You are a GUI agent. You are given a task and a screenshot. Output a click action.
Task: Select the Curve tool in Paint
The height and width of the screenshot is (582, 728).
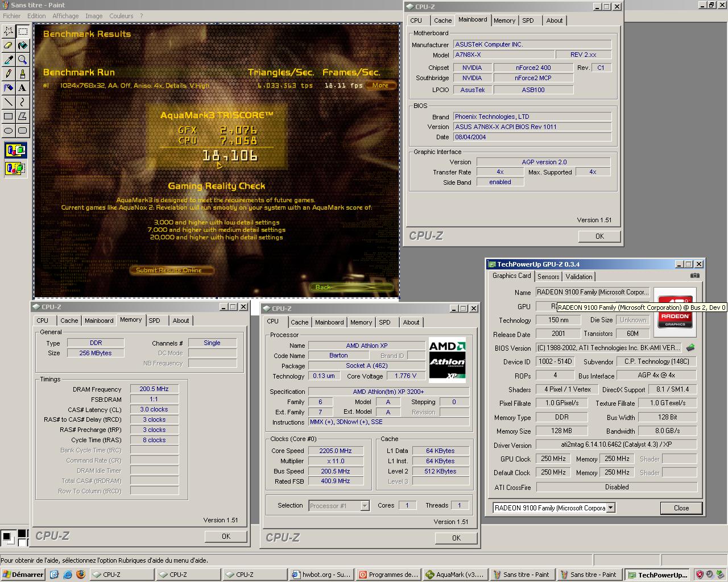coord(23,102)
